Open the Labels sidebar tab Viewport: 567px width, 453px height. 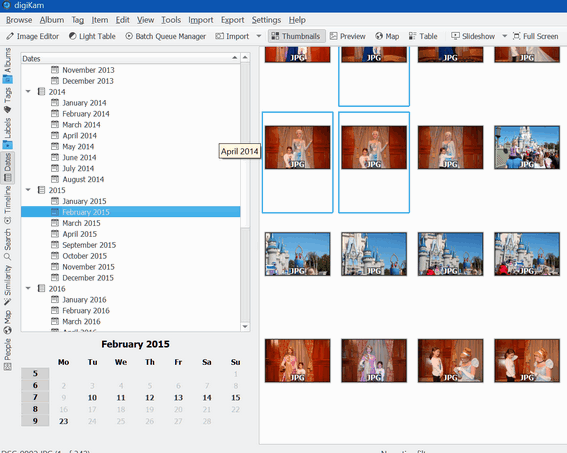(x=8, y=133)
